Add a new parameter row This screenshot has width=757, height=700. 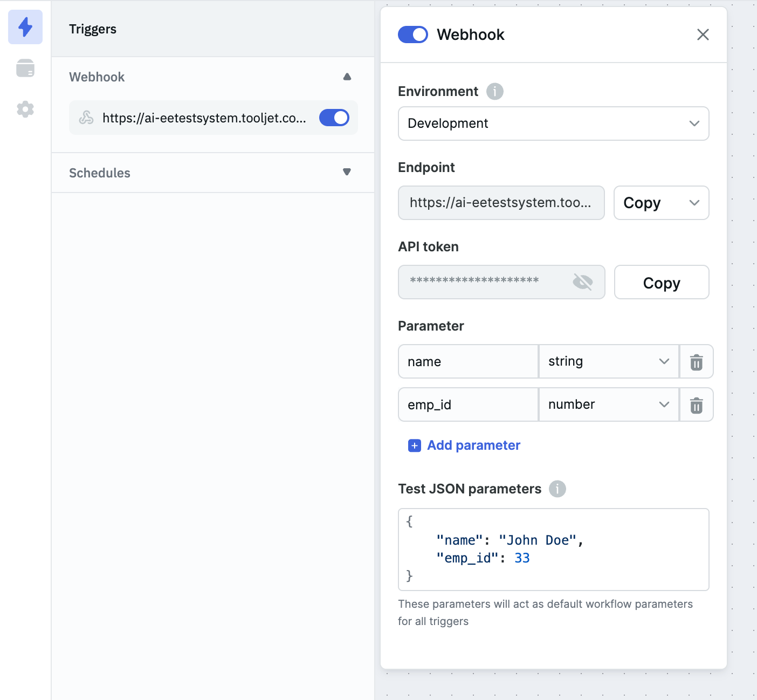(x=463, y=445)
